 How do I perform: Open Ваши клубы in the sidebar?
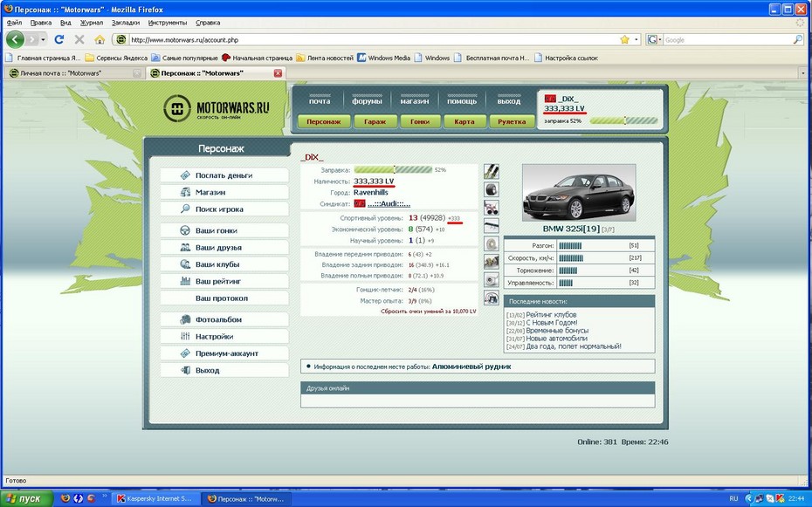click(224, 264)
